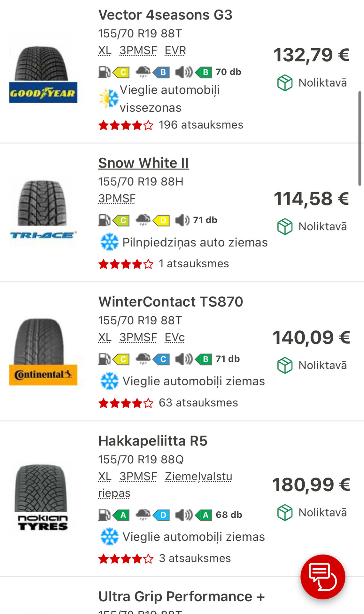Click the Continental brand logo

43,374
